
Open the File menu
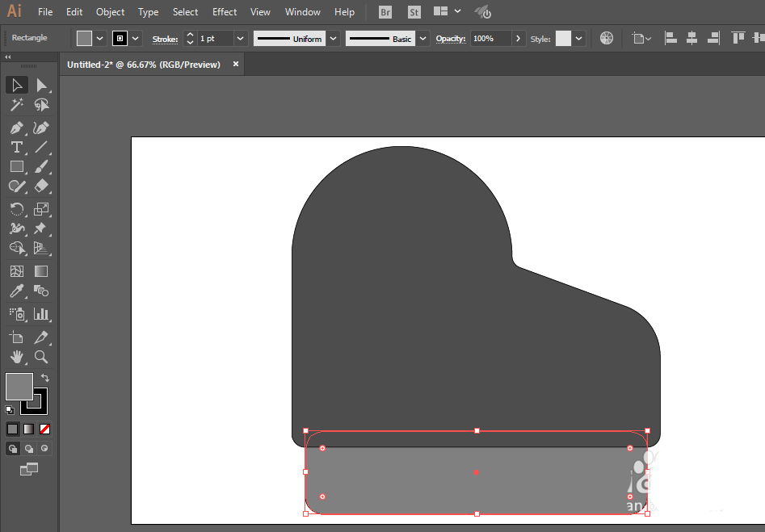(x=45, y=11)
